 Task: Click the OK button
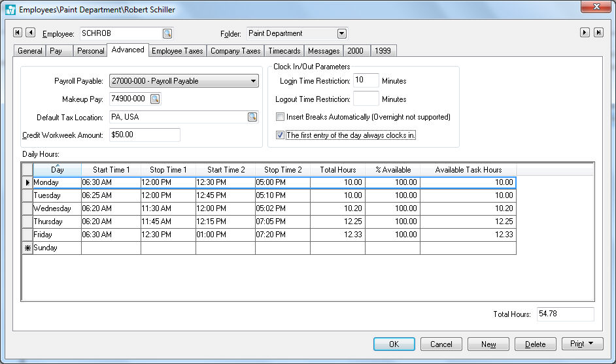394,344
